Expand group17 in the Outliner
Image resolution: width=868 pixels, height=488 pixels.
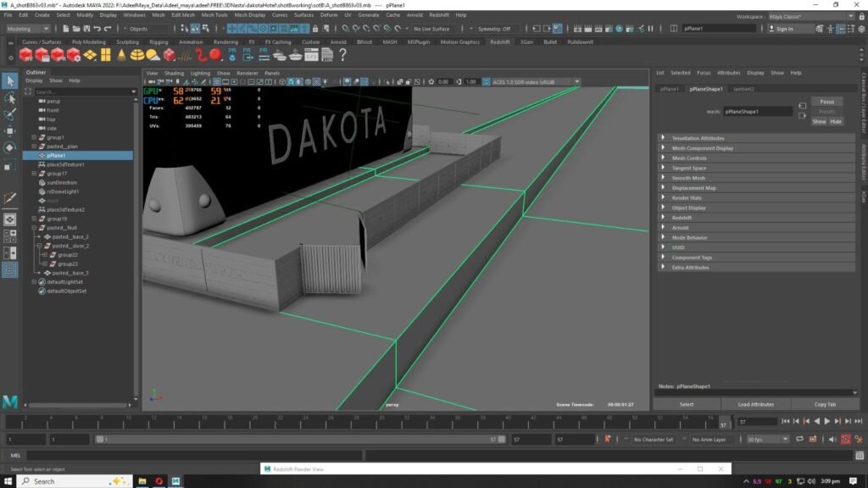34,173
